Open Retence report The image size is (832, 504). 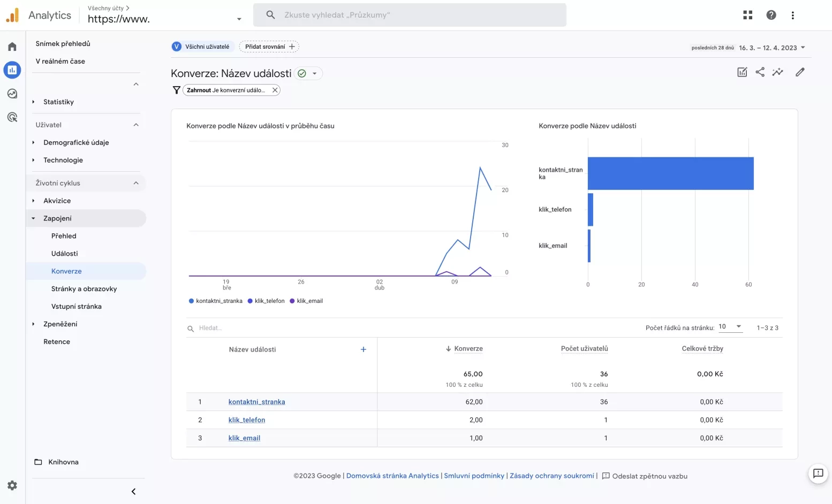pos(57,341)
